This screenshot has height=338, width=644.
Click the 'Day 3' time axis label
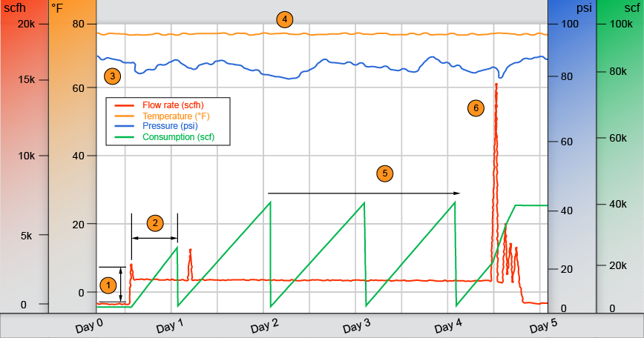(356, 327)
